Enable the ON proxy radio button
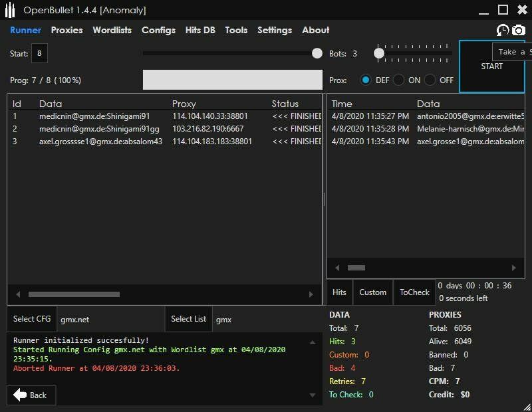 (x=398, y=80)
